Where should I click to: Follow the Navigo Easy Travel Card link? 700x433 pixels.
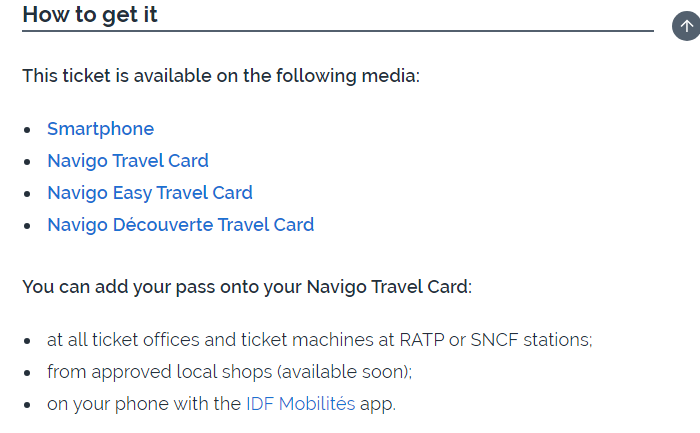[150, 193]
